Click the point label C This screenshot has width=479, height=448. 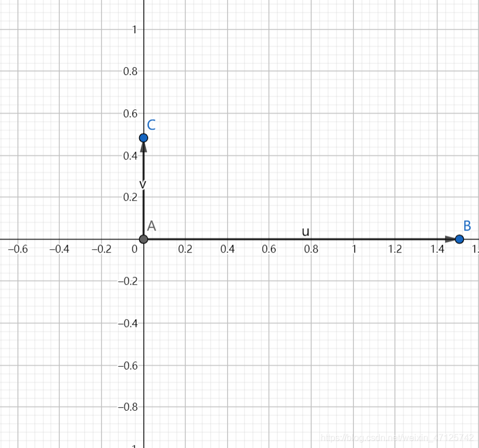pyautogui.click(x=151, y=125)
